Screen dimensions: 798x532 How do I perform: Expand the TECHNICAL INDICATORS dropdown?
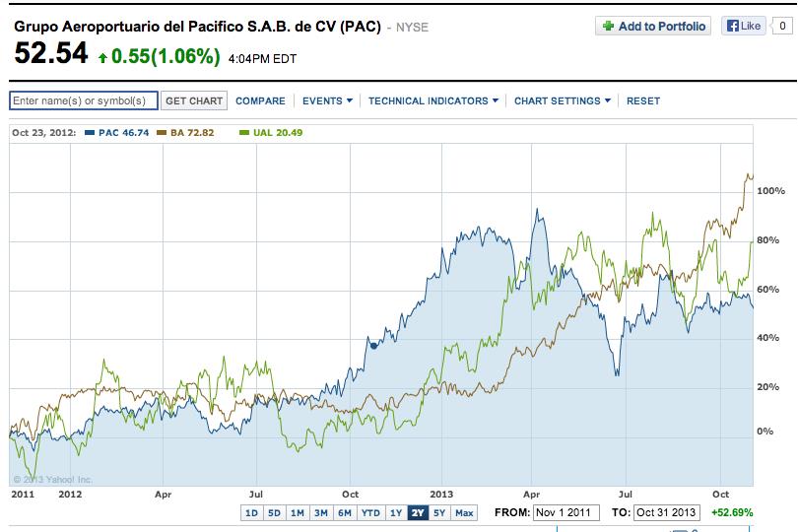[x=433, y=100]
